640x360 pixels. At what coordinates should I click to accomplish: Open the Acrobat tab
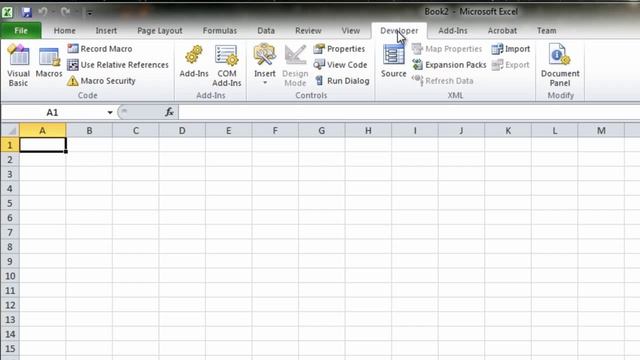point(502,31)
